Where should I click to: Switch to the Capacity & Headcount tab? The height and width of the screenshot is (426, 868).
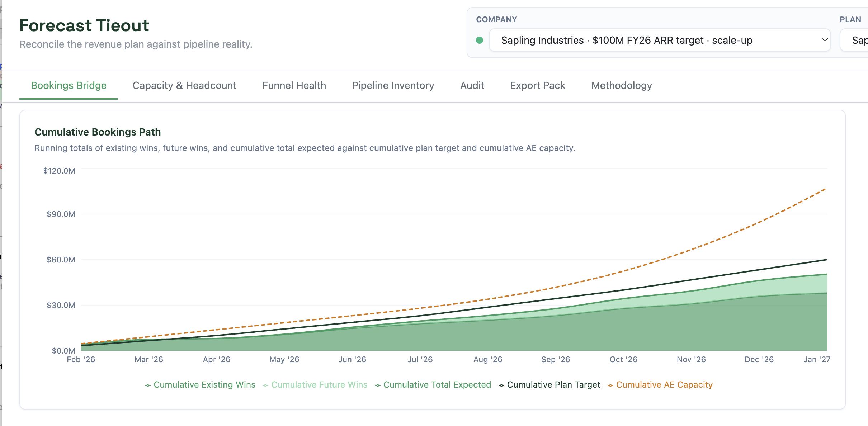184,85
